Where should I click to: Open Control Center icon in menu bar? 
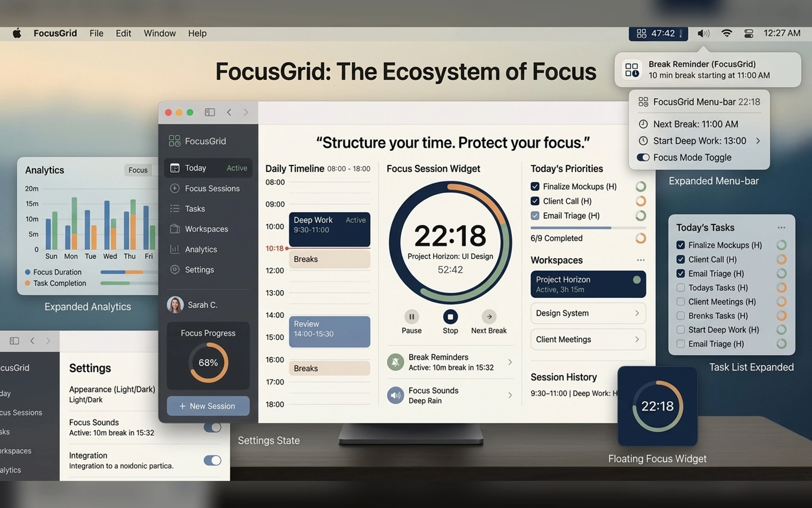[x=749, y=34]
